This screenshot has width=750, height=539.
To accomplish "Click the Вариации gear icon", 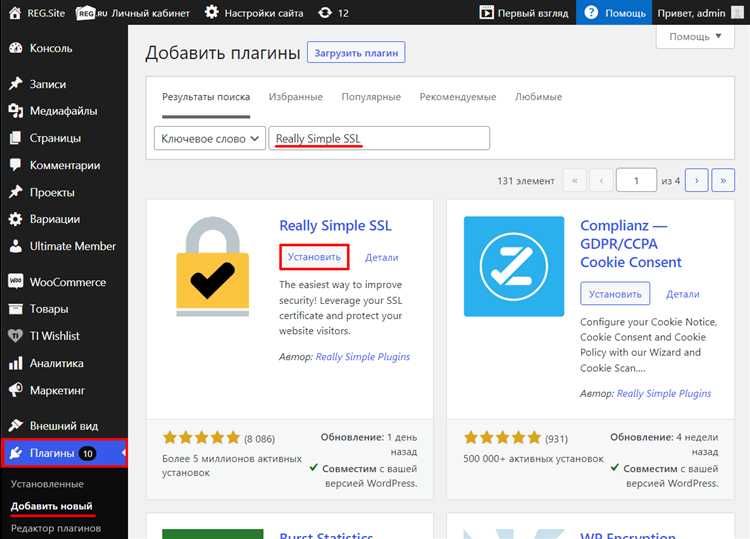I will pyautogui.click(x=16, y=219).
